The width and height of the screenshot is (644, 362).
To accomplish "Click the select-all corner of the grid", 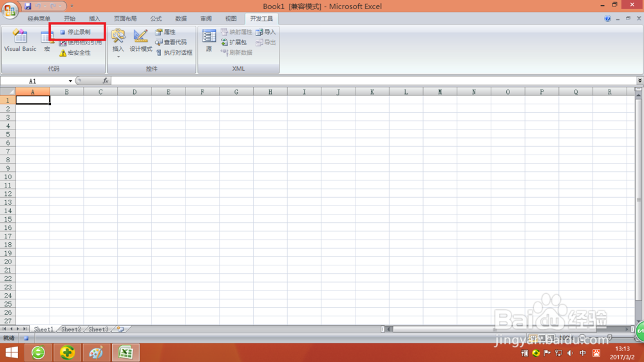I will (8, 91).
